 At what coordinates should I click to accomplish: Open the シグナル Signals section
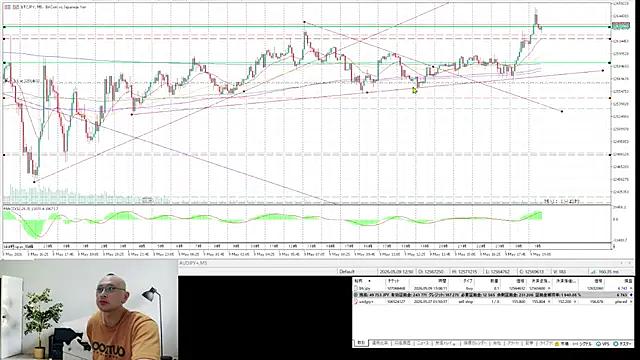click(583, 344)
